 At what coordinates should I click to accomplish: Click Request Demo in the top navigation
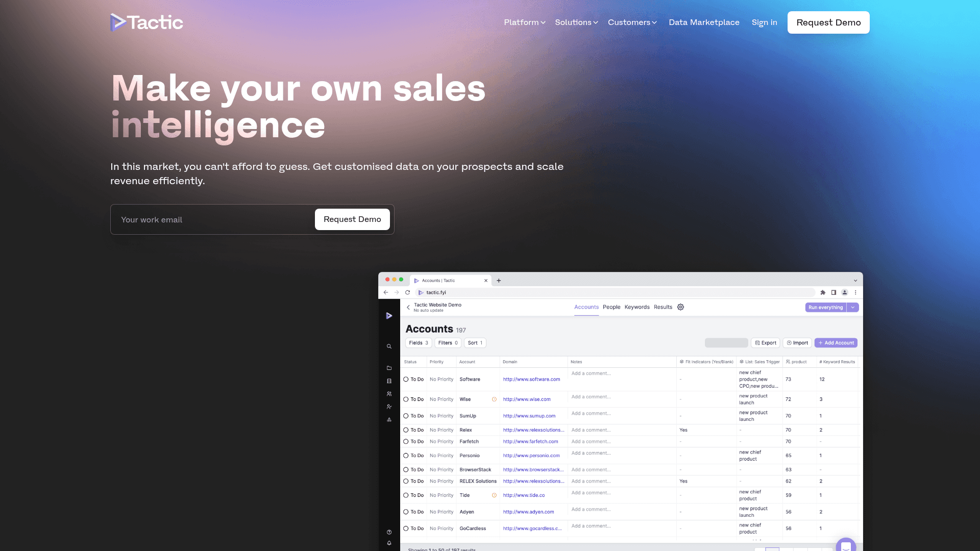(828, 22)
